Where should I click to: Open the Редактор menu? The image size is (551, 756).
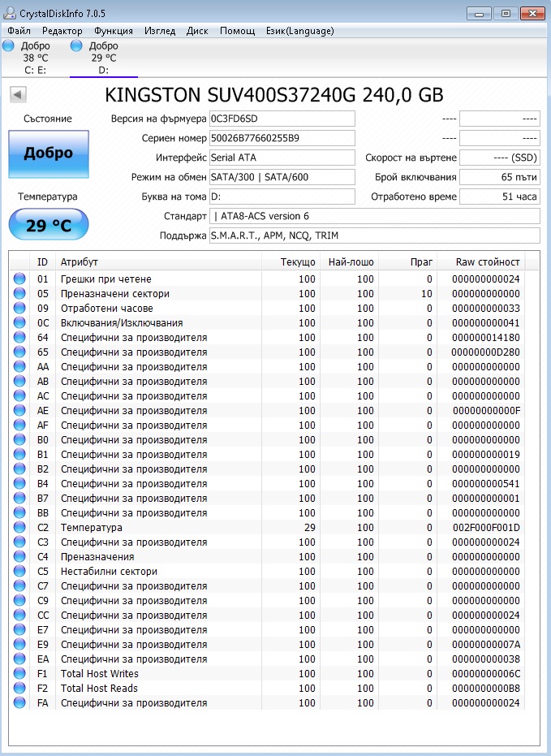(62, 31)
